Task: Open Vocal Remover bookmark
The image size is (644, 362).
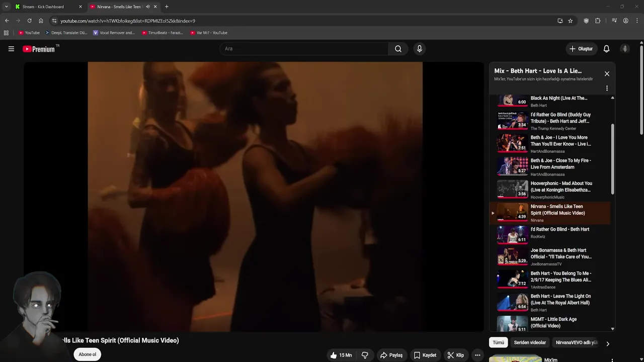Action: coord(114,33)
